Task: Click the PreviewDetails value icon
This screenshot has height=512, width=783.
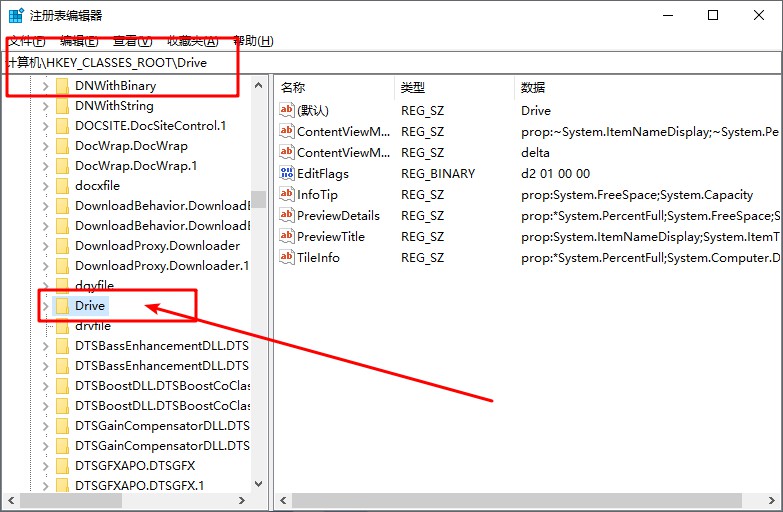Action: [x=287, y=215]
